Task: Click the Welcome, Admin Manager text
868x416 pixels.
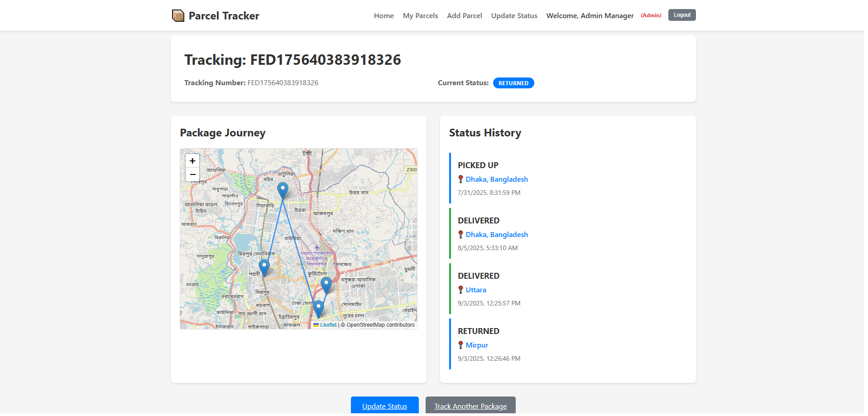Action: coord(590,16)
